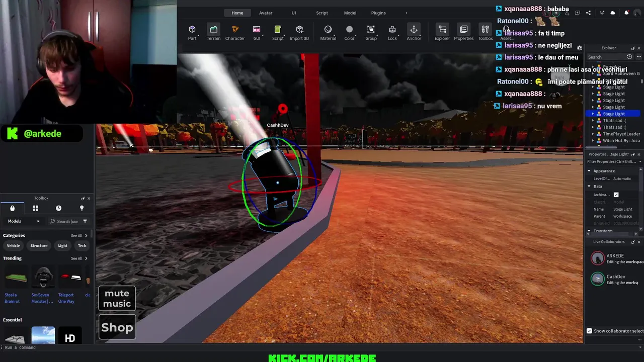
Task: Open notifications bell in top bar
Action: pos(626,13)
